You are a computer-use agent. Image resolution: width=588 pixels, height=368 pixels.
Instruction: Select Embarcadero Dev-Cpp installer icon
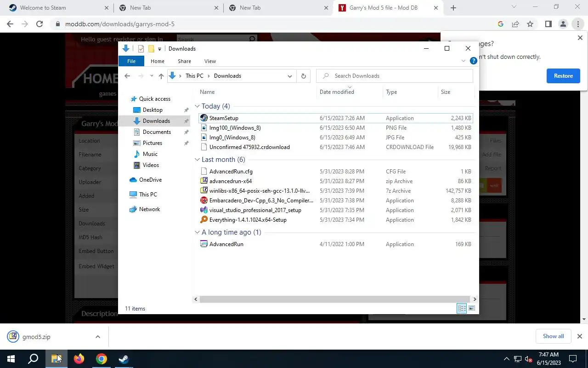click(204, 201)
